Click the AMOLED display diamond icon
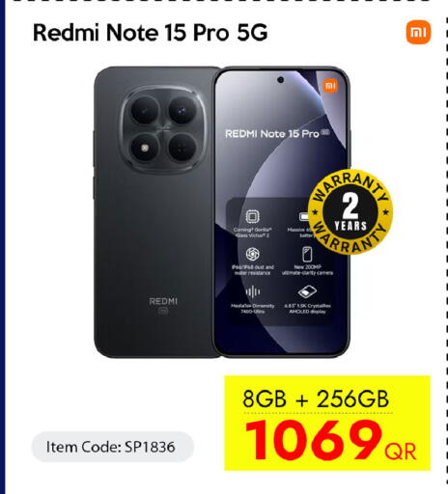 [x=307, y=291]
